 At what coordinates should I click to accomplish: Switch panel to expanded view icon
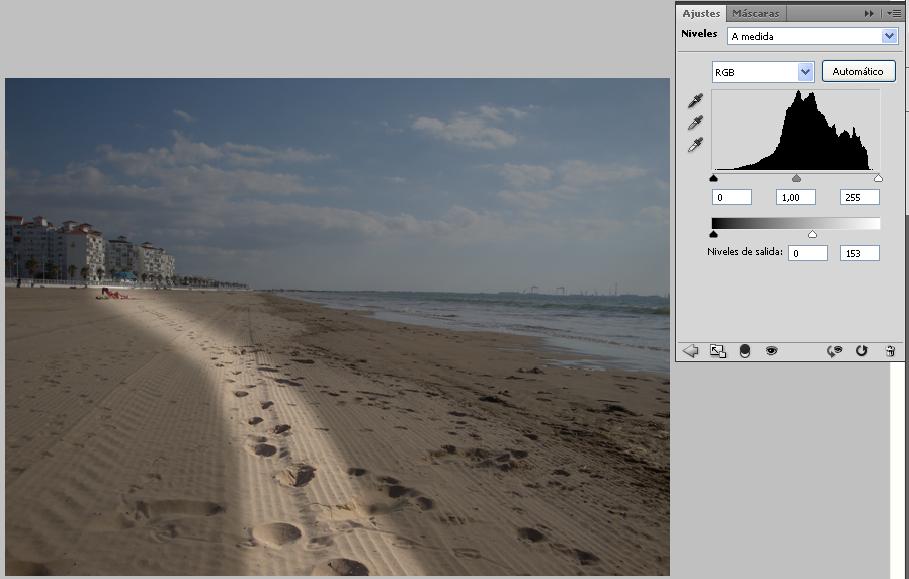(717, 351)
